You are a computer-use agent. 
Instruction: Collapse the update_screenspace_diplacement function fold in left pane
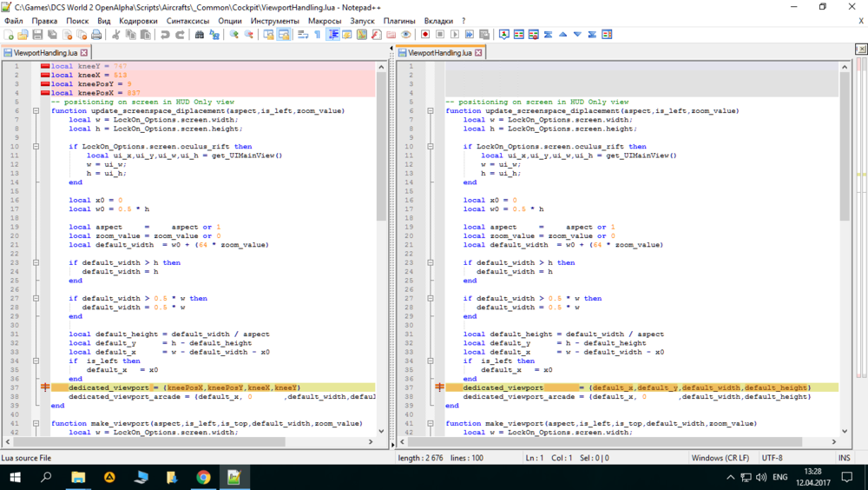coord(36,111)
